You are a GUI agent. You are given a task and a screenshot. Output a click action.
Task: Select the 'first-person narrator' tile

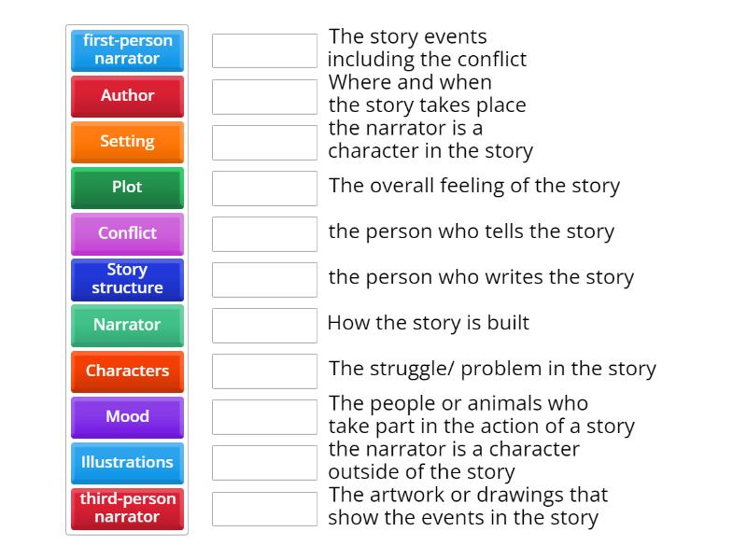click(128, 49)
